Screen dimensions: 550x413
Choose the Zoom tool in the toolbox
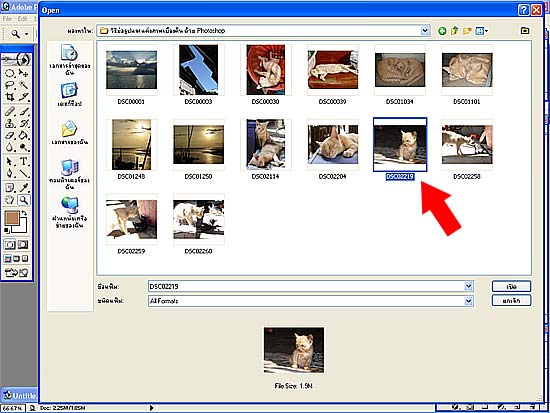click(24, 200)
